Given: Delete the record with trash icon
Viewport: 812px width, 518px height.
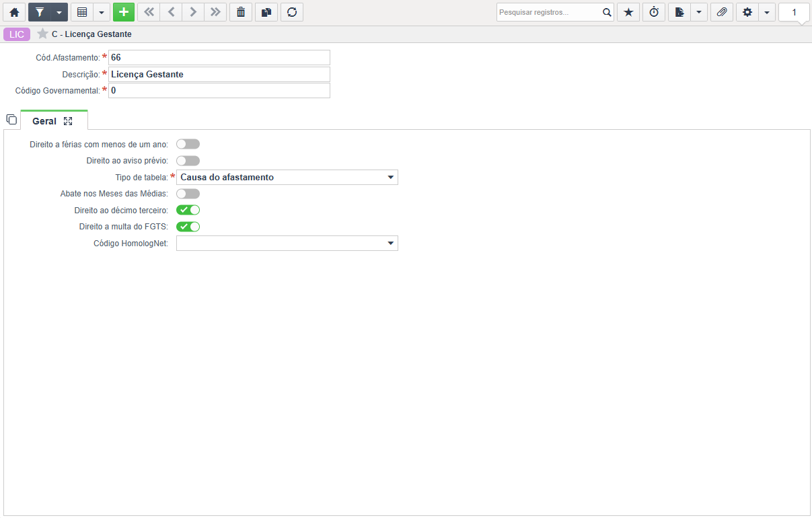Looking at the screenshot, I should (x=241, y=12).
